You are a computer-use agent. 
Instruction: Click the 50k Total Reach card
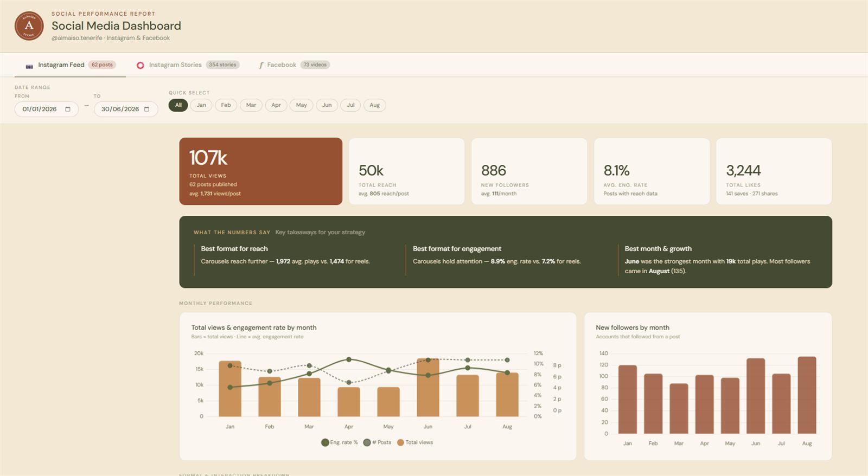point(407,171)
